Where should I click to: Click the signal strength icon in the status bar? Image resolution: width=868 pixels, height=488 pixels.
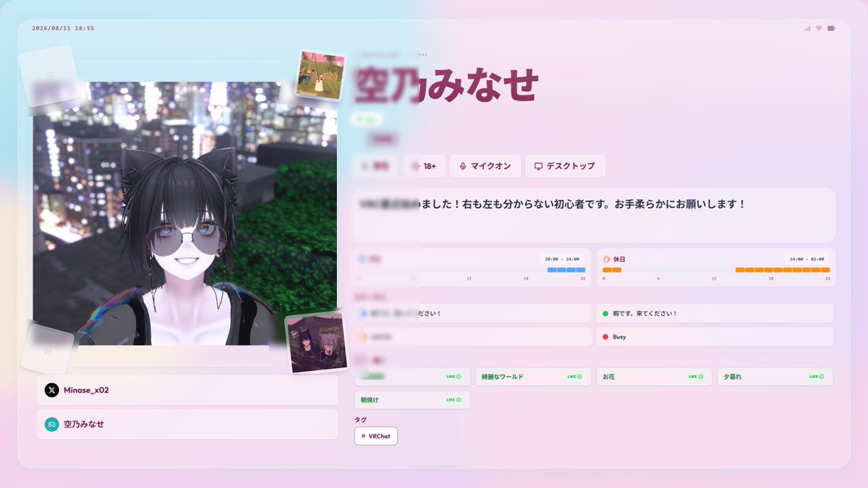[x=807, y=28]
